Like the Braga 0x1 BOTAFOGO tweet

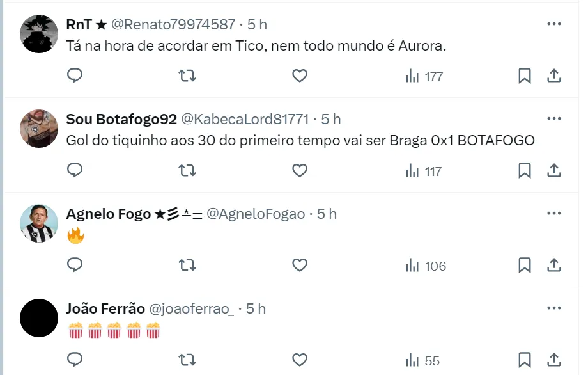(x=300, y=171)
